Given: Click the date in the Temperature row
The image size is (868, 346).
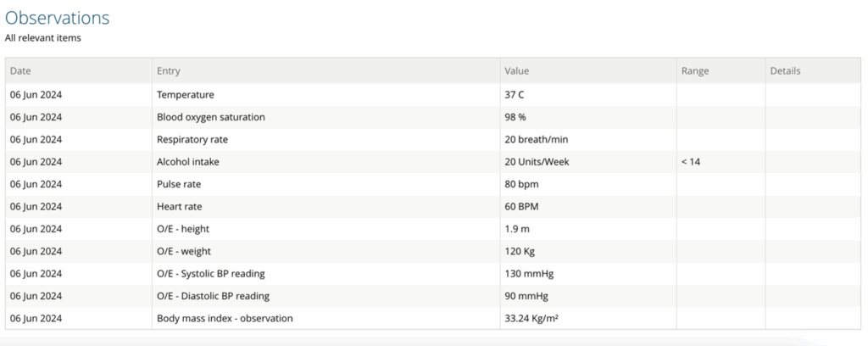Looking at the screenshot, I should [36, 95].
